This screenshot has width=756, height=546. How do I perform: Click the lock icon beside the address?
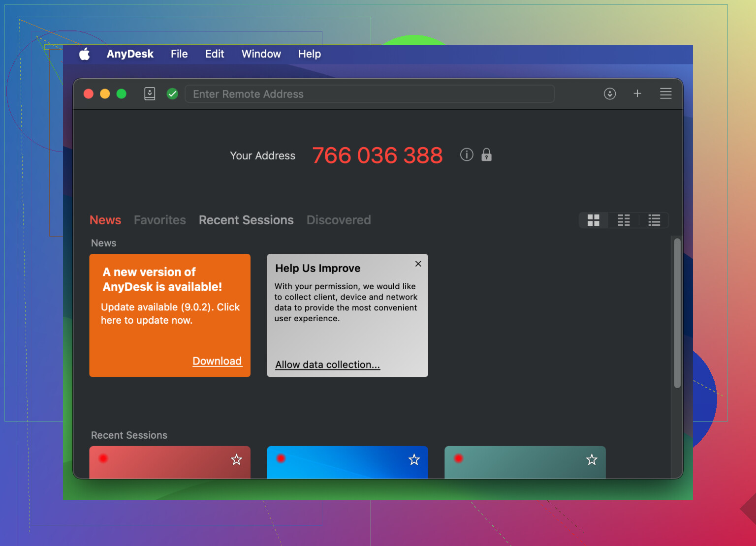click(486, 154)
